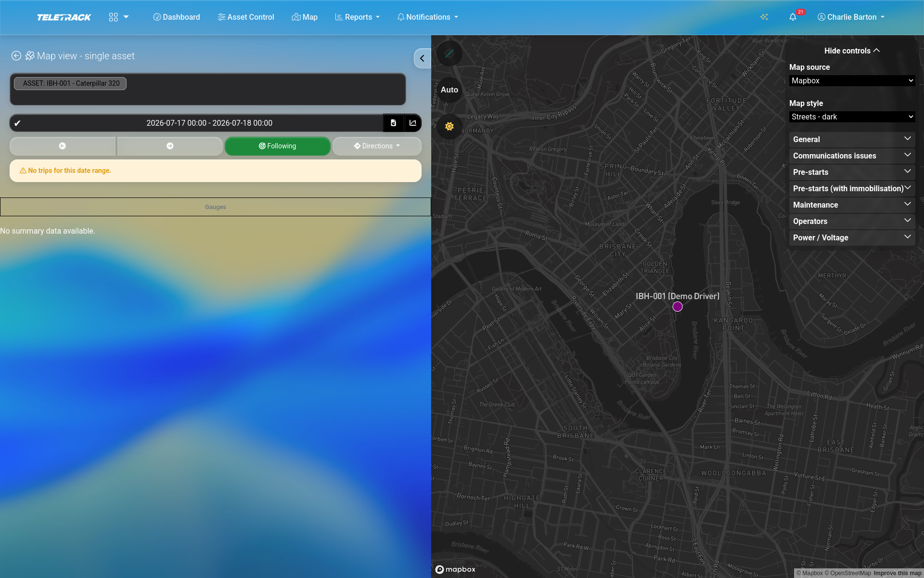924x578 pixels.
Task: Expand the Communications issues section
Action: [852, 156]
